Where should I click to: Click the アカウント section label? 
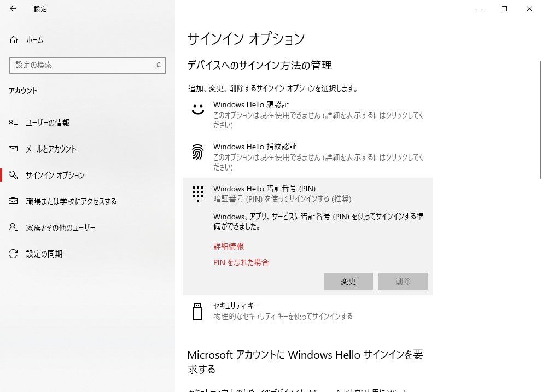23,91
